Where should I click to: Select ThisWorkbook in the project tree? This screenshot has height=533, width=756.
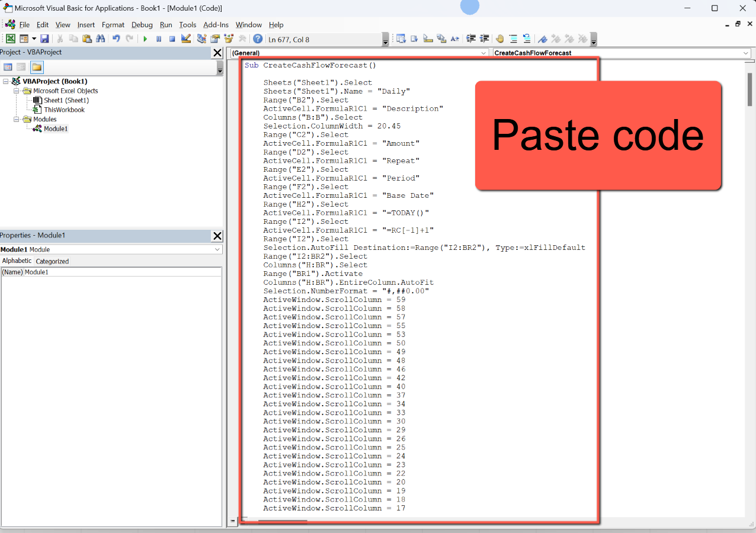(64, 110)
